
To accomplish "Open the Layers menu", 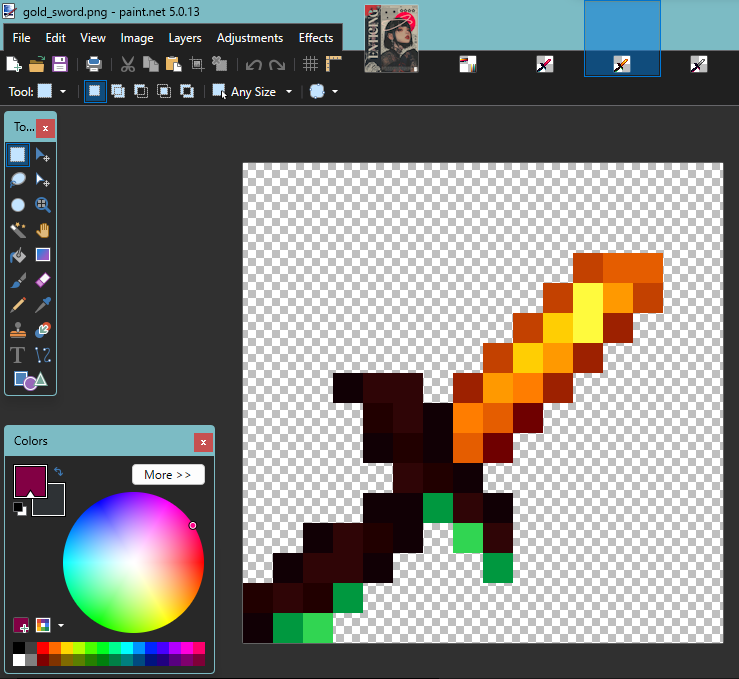I will tap(185, 38).
